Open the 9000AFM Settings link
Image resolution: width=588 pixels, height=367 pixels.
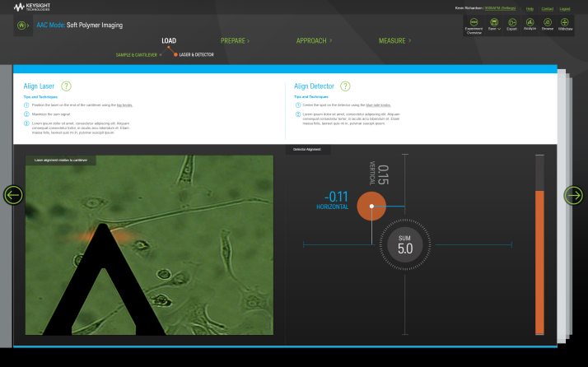point(501,8)
